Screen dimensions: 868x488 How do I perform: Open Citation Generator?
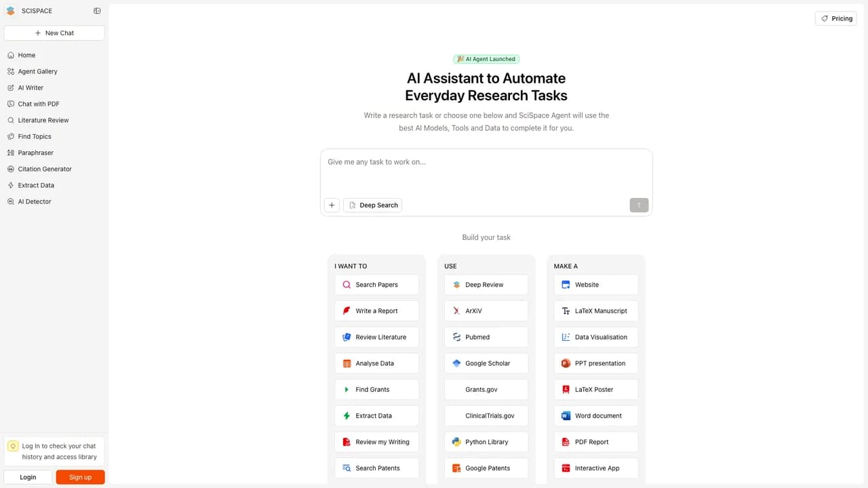(54, 169)
